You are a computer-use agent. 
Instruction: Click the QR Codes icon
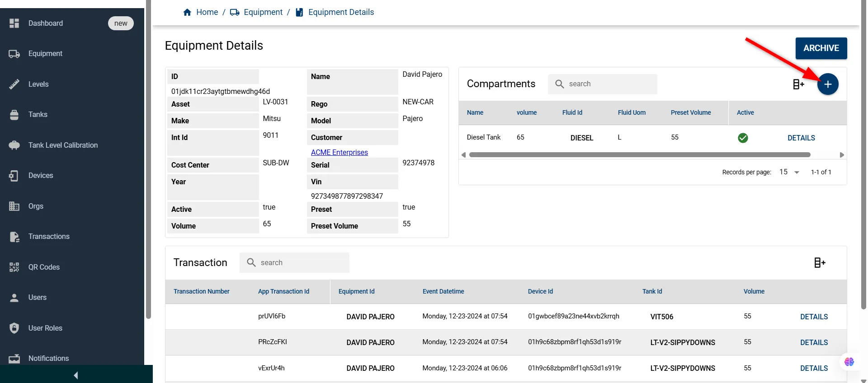point(14,267)
